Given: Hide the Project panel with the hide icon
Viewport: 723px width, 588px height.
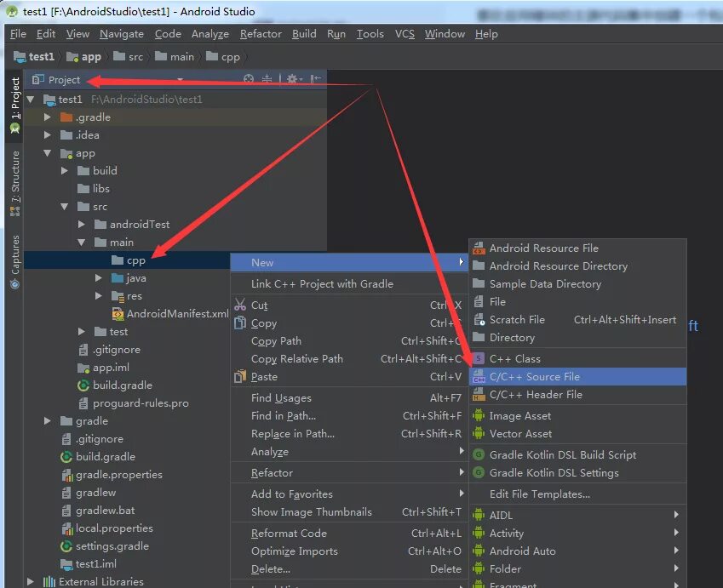Looking at the screenshot, I should 316,79.
